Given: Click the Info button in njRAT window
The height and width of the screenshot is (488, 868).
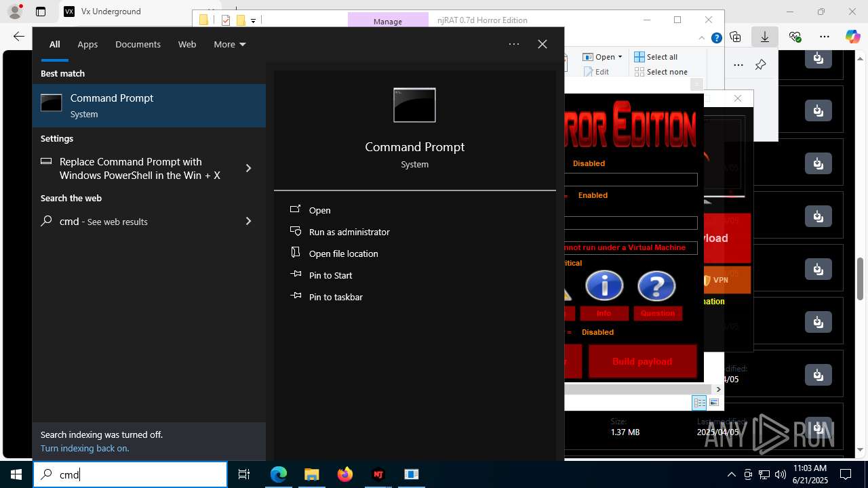Looking at the screenshot, I should click(604, 313).
